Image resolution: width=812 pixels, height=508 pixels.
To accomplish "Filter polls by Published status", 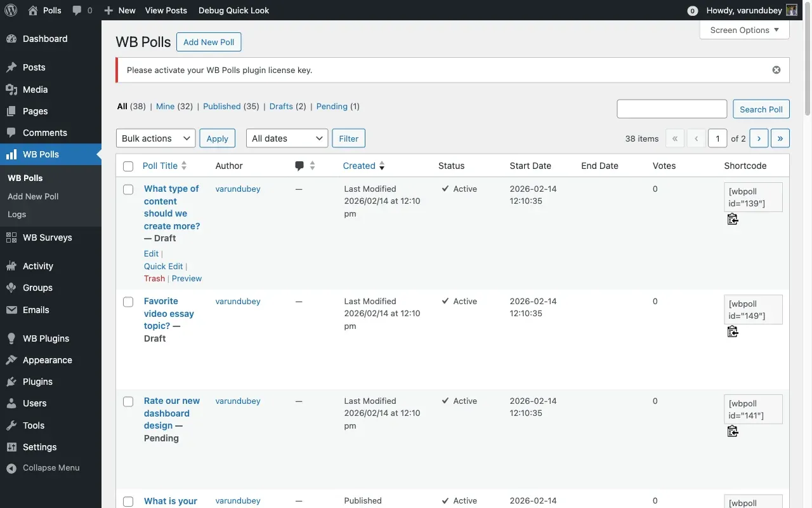I will [222, 106].
